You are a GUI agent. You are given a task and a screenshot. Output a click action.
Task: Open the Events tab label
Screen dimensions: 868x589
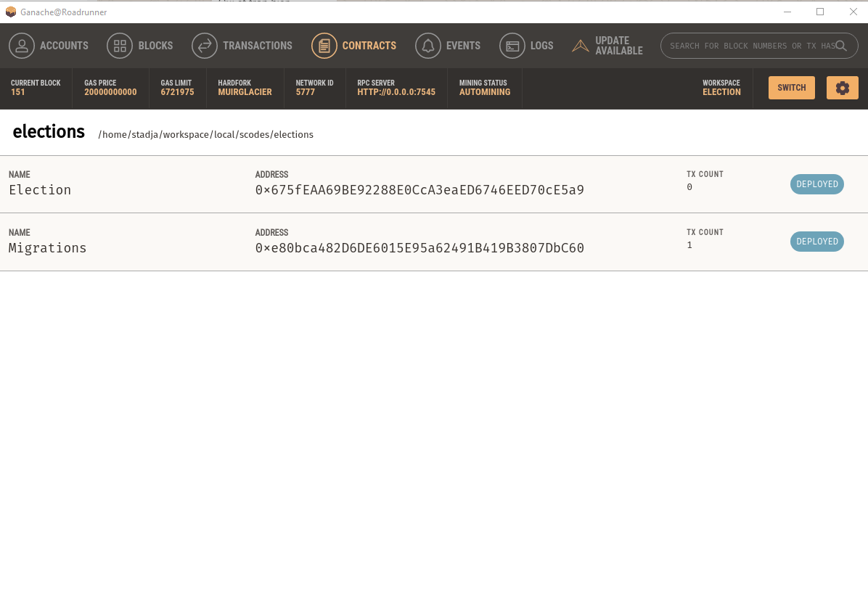(463, 46)
